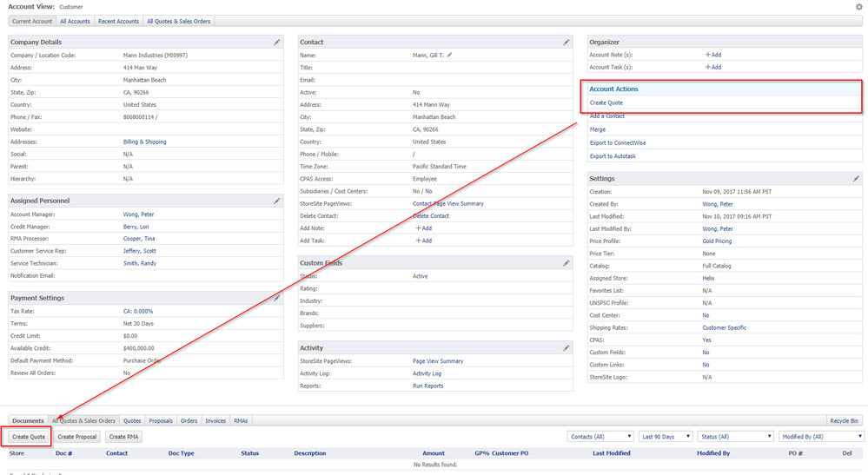Select the Proposals documents tab
The height and width of the screenshot is (475, 868).
[161, 421]
